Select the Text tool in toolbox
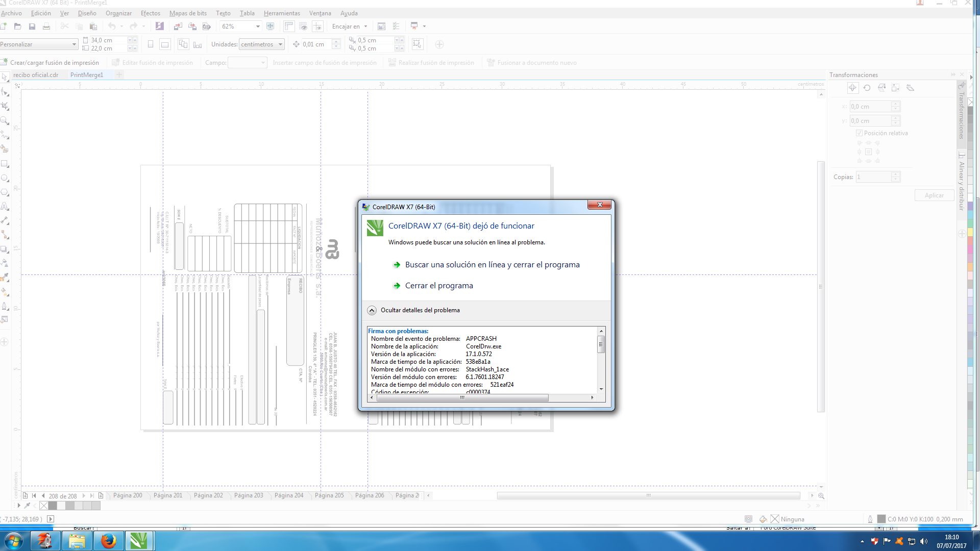The height and width of the screenshot is (551, 980). click(x=5, y=207)
